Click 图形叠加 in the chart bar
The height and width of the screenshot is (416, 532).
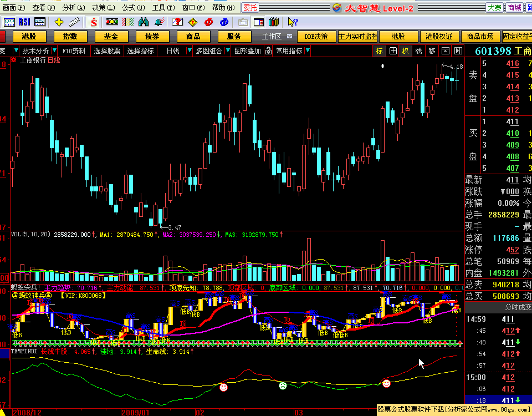248,50
